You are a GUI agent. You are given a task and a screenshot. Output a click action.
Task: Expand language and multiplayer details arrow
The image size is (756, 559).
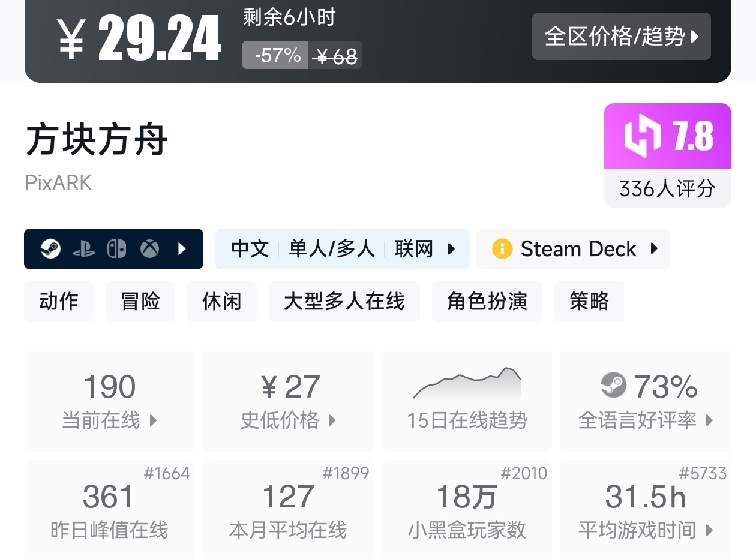(x=451, y=249)
